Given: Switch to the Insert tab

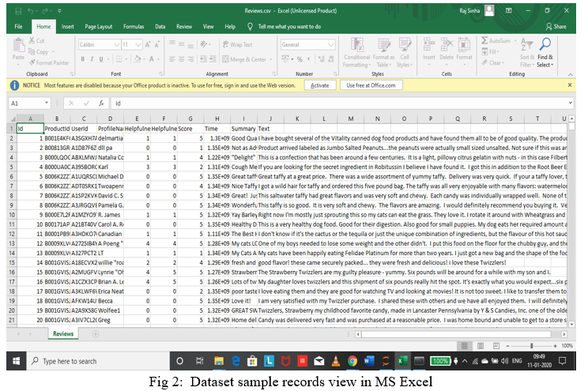Looking at the screenshot, I should 67,27.
